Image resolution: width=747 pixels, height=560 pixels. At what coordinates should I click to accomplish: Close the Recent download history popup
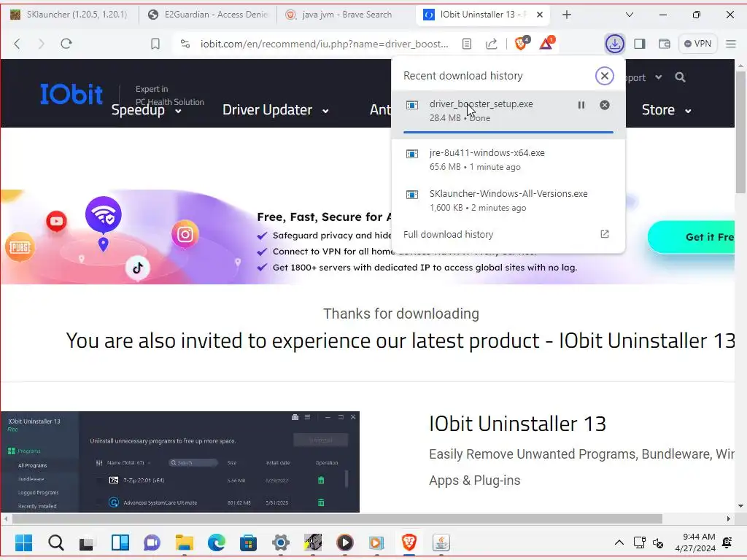coord(604,76)
